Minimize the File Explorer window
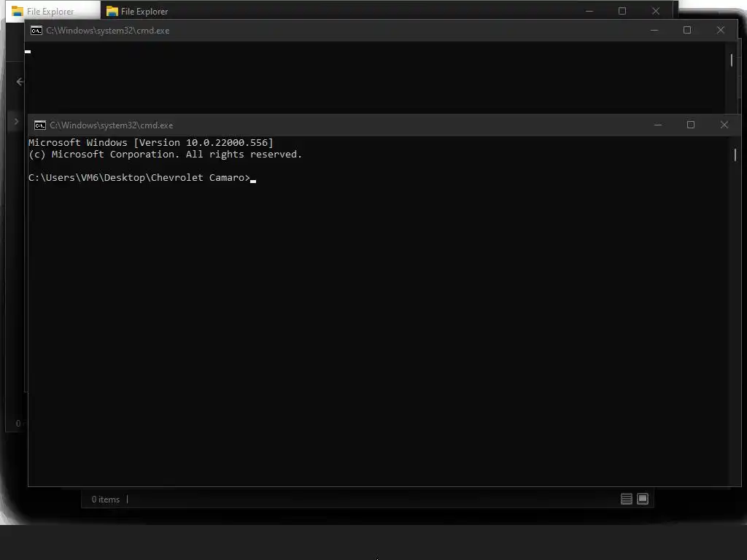 coord(589,11)
